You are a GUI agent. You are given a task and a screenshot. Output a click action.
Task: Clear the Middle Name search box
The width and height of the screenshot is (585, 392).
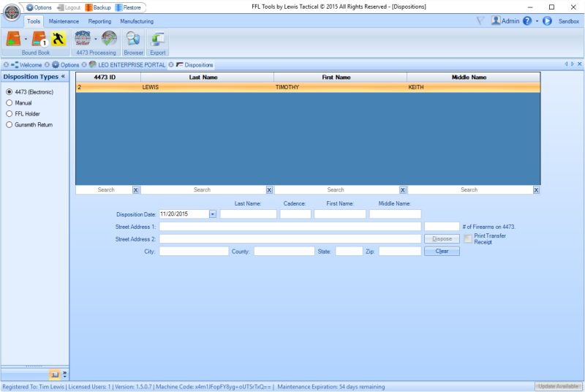pos(536,190)
